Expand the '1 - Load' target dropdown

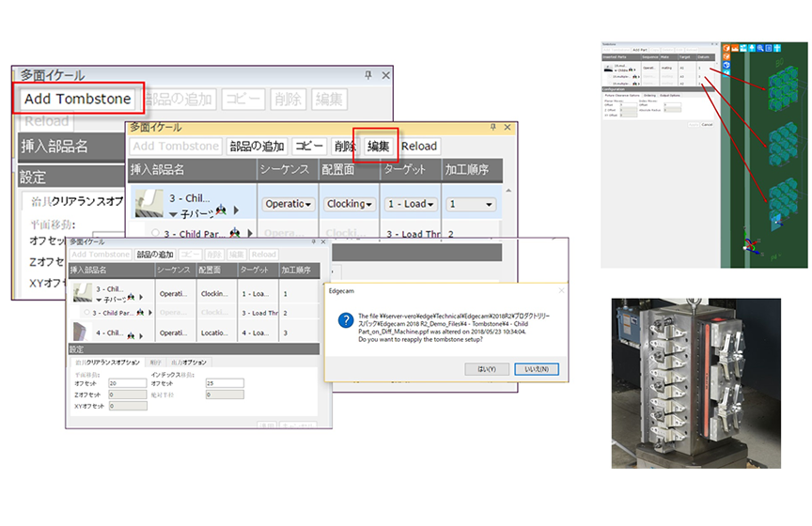tap(411, 204)
